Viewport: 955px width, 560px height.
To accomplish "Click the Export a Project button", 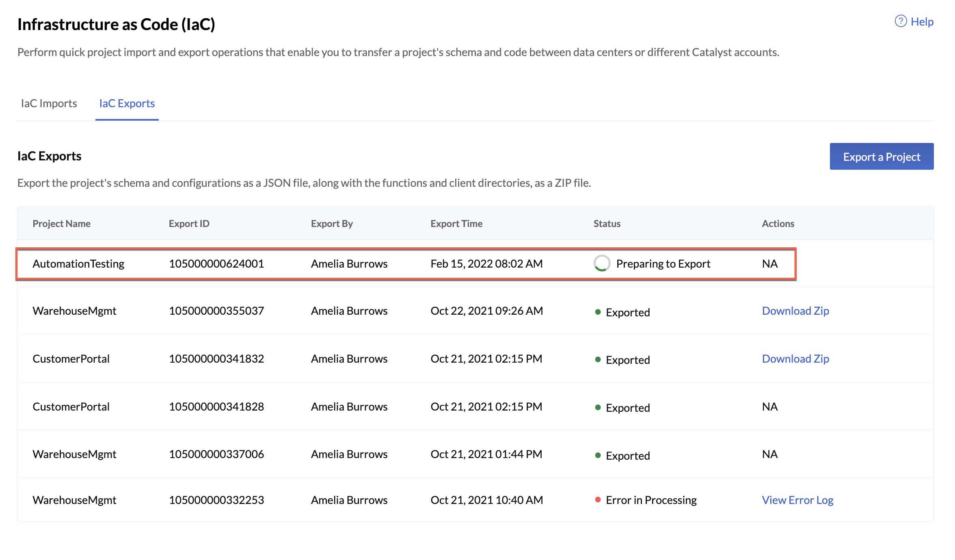I will 882,156.
